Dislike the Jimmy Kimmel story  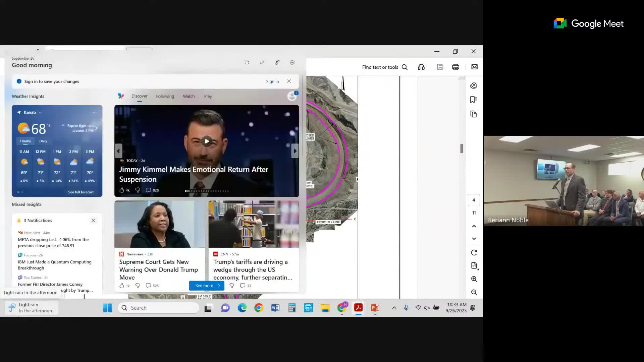click(138, 190)
